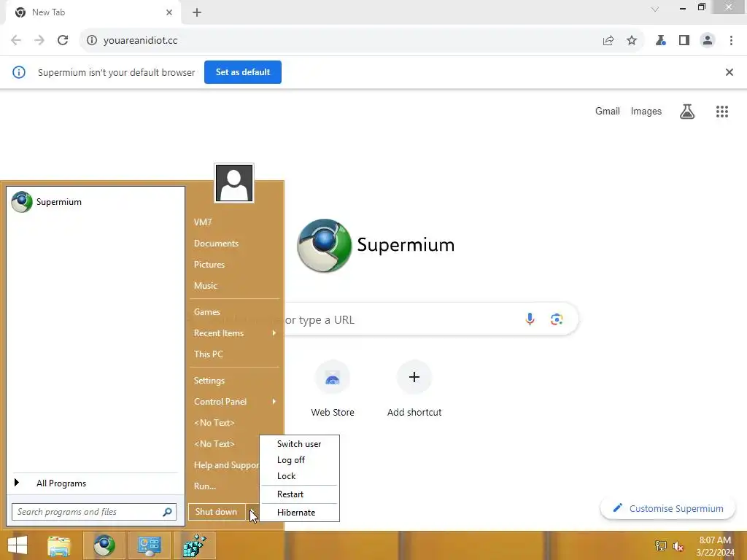The height and width of the screenshot is (560, 747).
Task: Open the Control Panel taskbar icon
Action: [149, 545]
